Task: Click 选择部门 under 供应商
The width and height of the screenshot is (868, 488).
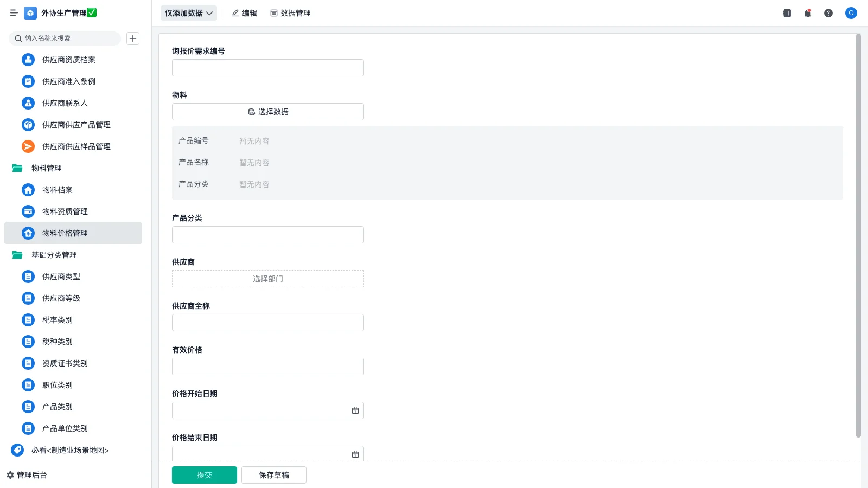Action: (x=268, y=279)
